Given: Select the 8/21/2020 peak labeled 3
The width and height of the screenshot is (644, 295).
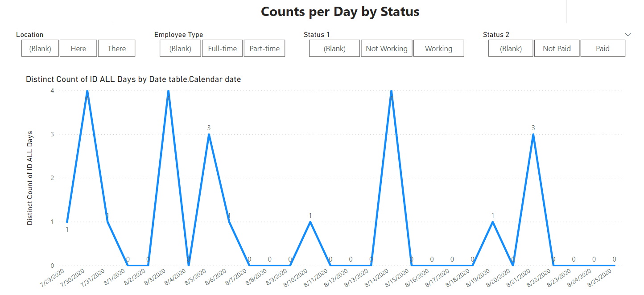Looking at the screenshot, I should click(x=533, y=134).
